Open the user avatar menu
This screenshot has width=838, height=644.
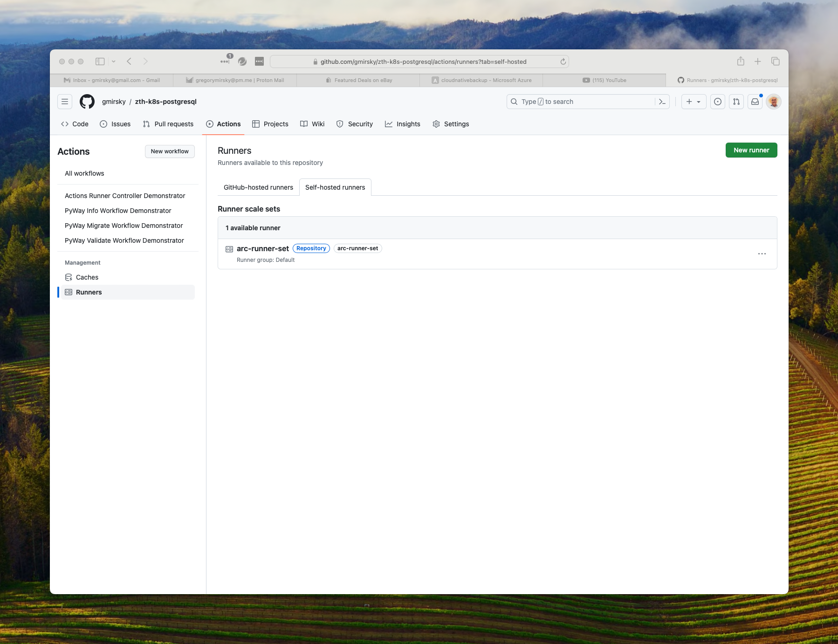pos(774,102)
